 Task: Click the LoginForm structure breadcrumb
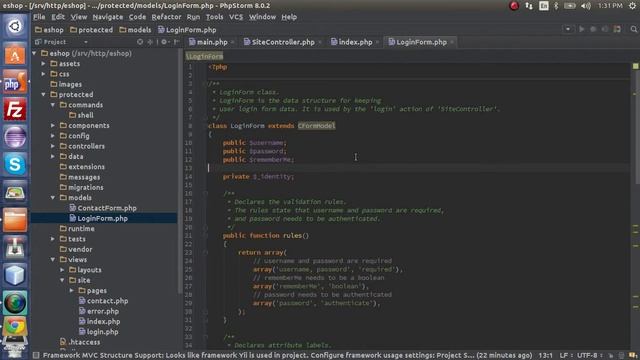tap(204, 56)
